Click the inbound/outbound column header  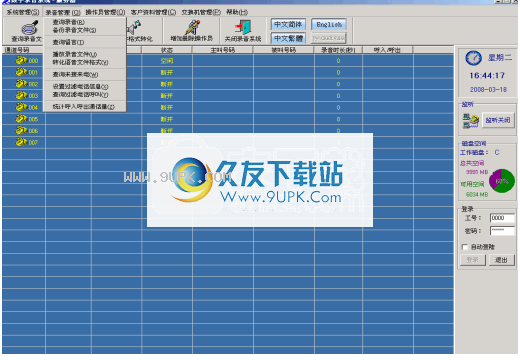(388, 50)
